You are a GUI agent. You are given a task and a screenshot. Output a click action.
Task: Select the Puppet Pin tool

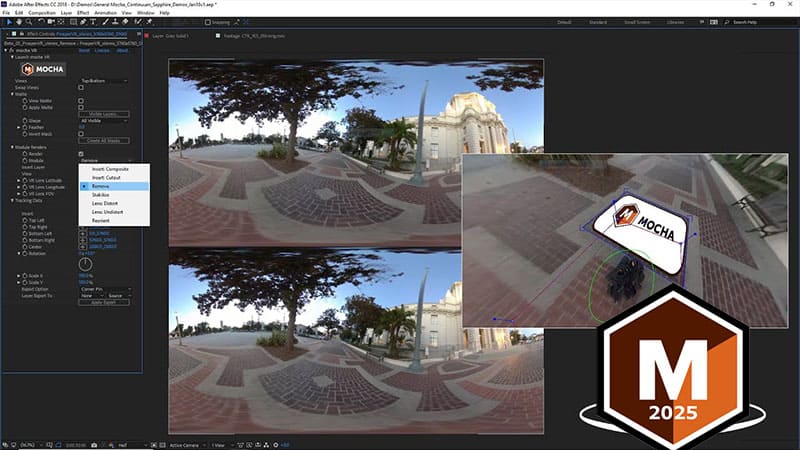(149, 22)
